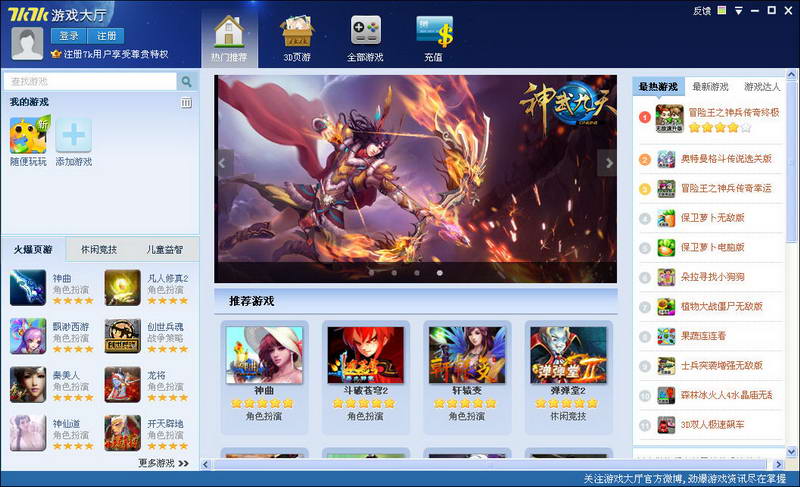Click the search magnifier icon
This screenshot has height=487, width=800.
tap(186, 81)
